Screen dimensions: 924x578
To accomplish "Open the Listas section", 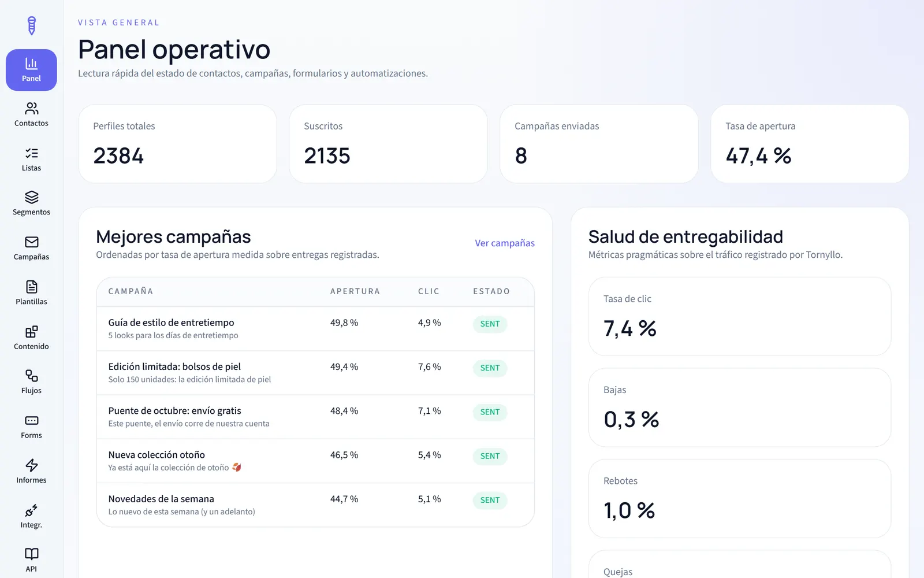I will click(31, 160).
